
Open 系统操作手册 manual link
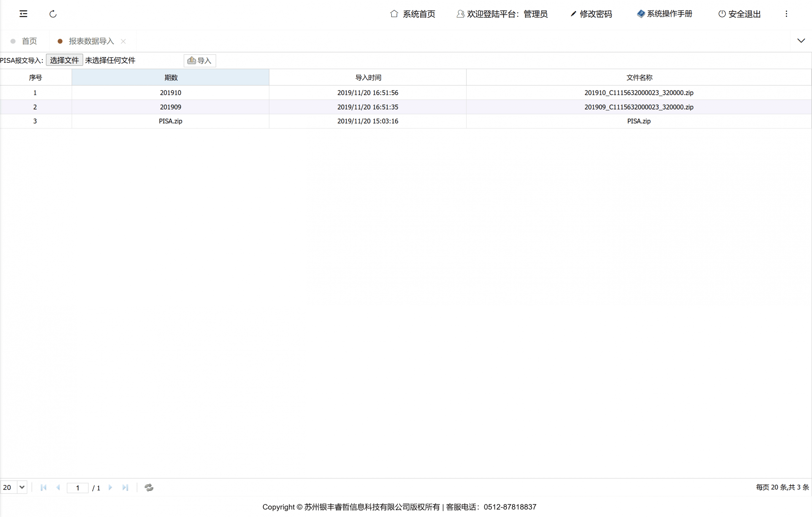[664, 14]
